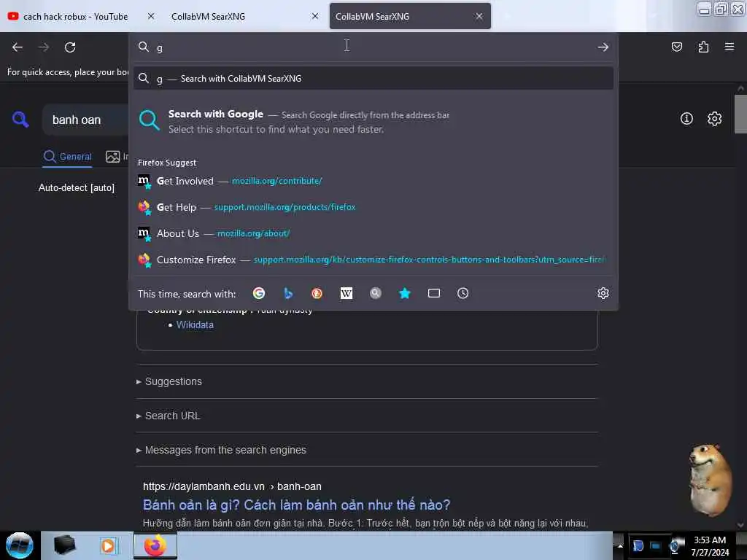Image resolution: width=747 pixels, height=560 pixels.
Task: Search this time with Bing icon
Action: tap(288, 293)
